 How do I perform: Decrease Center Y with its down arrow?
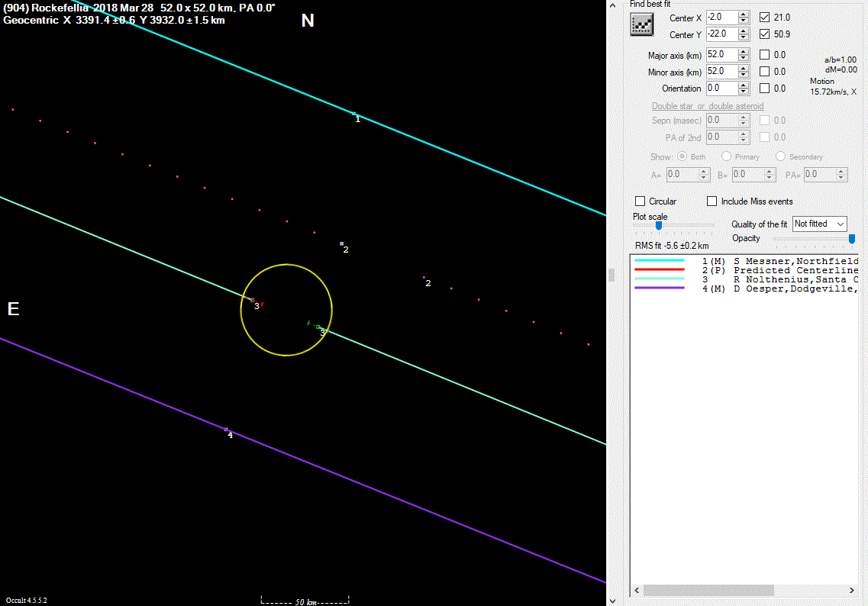[744, 37]
